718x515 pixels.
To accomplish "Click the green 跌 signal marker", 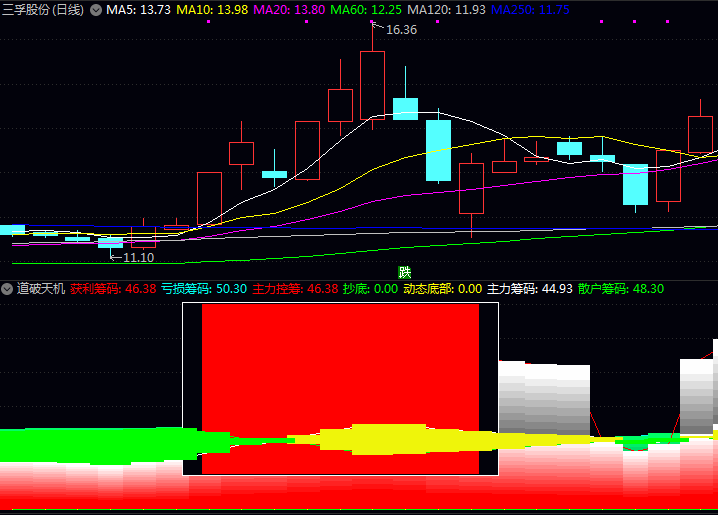I will (x=405, y=273).
